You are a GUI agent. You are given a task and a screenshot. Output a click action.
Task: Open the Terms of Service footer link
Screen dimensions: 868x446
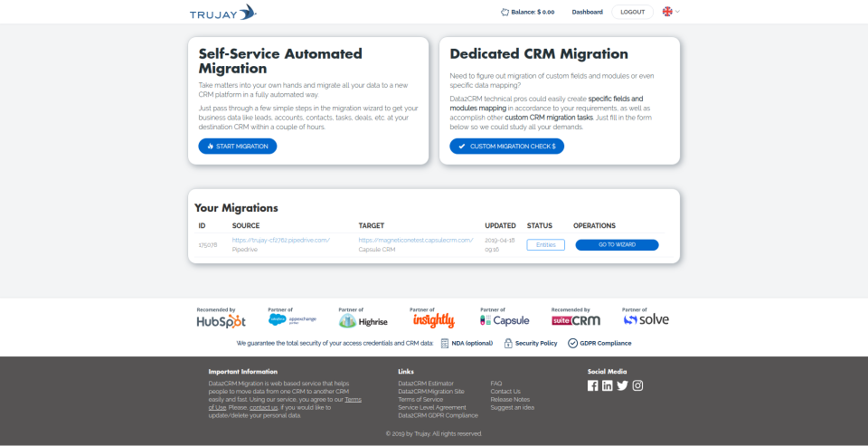(x=420, y=400)
